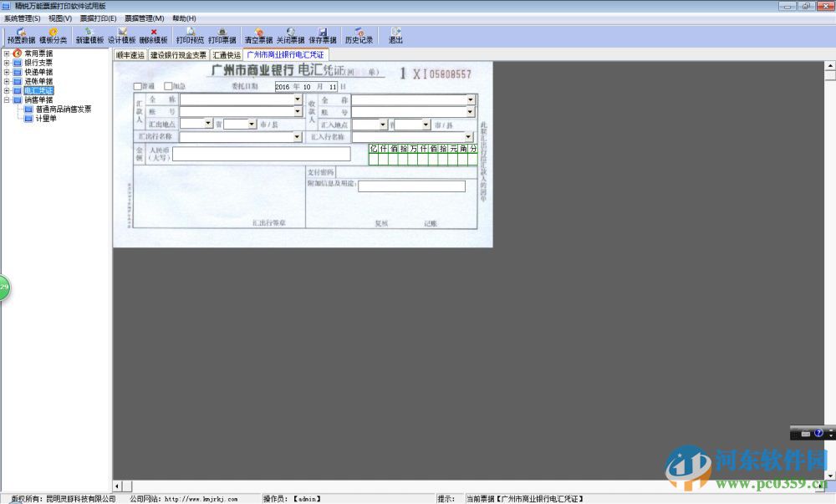This screenshot has height=504, width=836.
Task: Click the blue help question icon
Action: tap(819, 433)
